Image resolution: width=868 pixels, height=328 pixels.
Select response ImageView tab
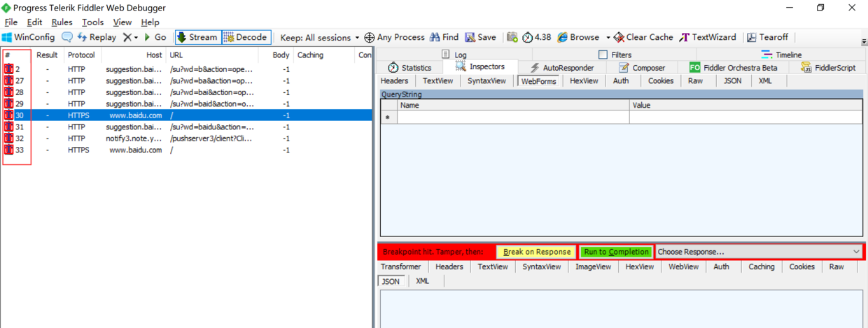coord(592,266)
